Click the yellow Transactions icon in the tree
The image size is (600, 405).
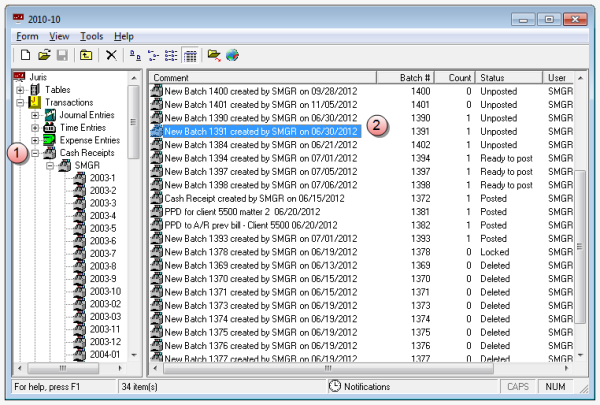(34, 102)
